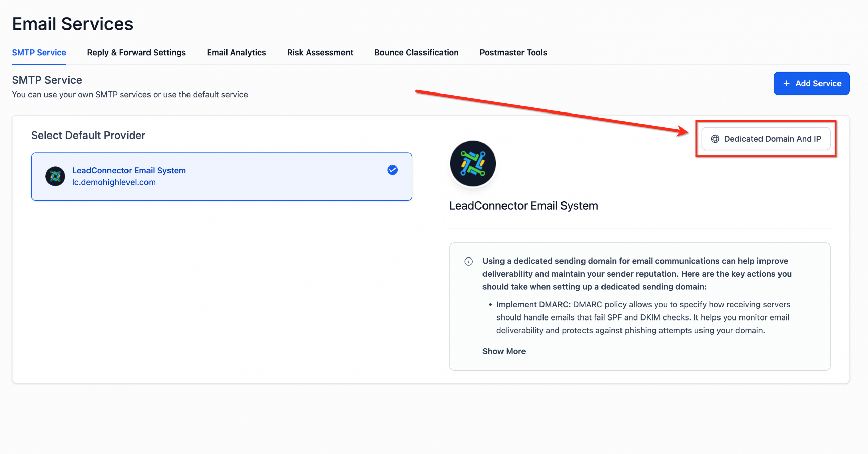Expand the dedicated sending domain details
The image size is (868, 454).
coord(504,351)
